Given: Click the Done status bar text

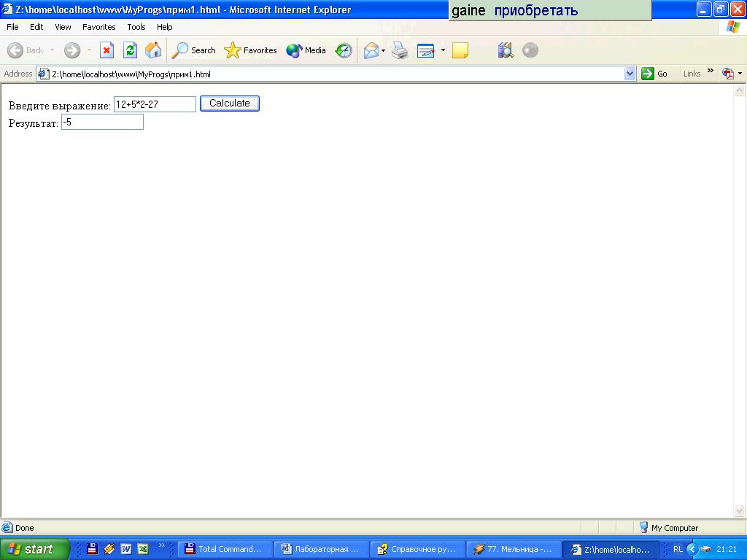Looking at the screenshot, I should (24, 528).
